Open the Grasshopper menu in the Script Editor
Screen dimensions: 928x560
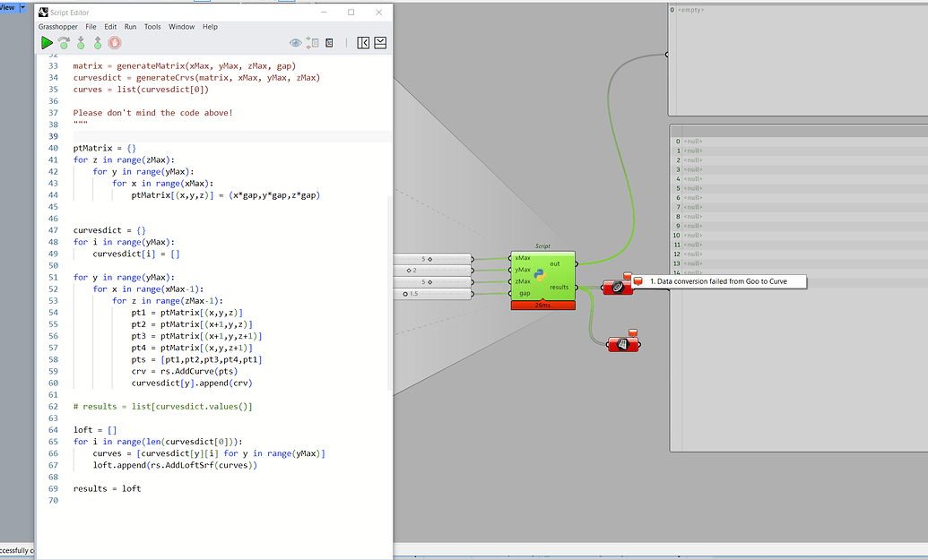pos(58,27)
